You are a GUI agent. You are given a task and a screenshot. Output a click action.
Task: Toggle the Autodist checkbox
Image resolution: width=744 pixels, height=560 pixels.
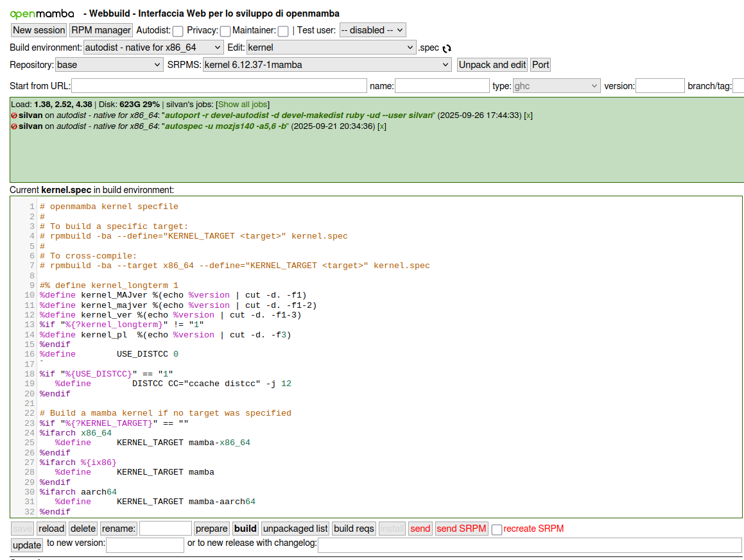point(178,31)
